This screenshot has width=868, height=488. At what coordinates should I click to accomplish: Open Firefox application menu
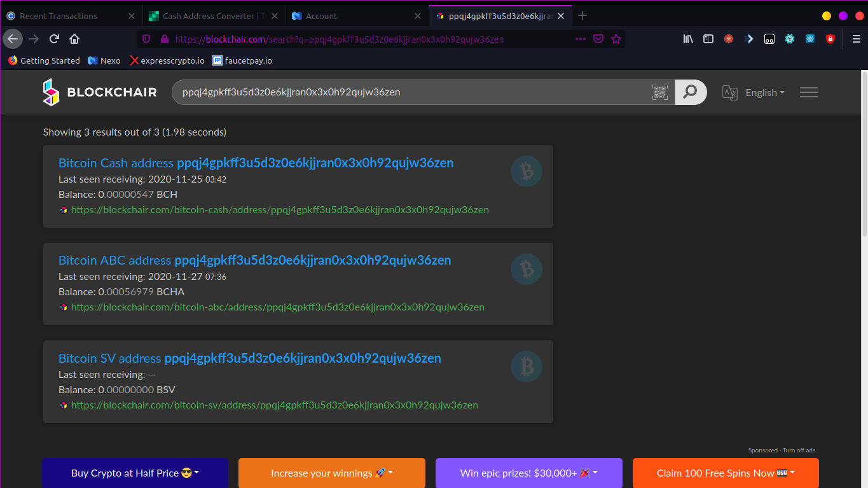[x=856, y=39]
